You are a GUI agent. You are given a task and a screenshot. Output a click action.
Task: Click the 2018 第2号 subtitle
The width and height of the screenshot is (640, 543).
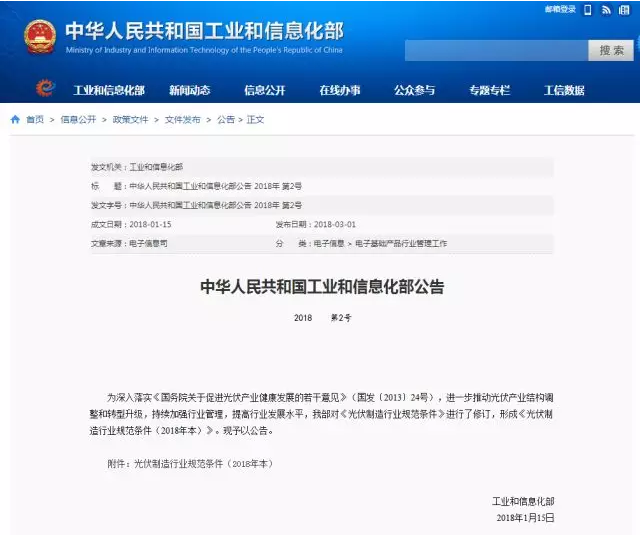coord(322,318)
